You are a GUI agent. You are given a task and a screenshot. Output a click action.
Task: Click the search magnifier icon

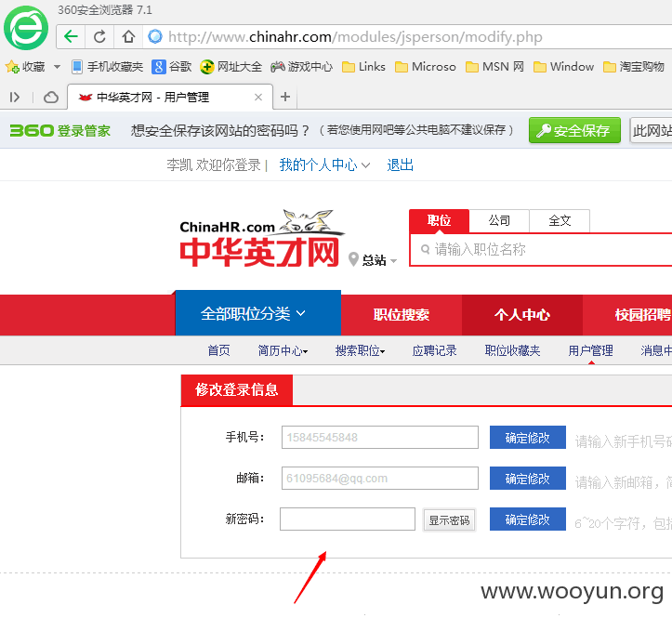coord(425,249)
